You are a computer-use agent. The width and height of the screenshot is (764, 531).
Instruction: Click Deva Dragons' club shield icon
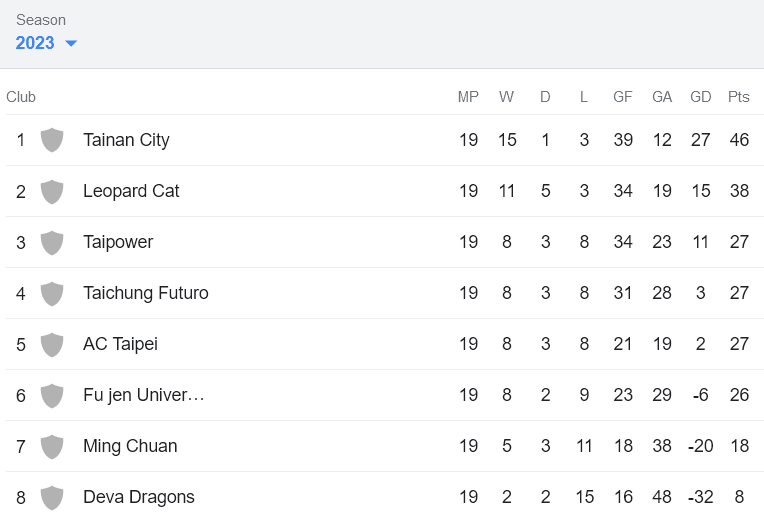52,497
